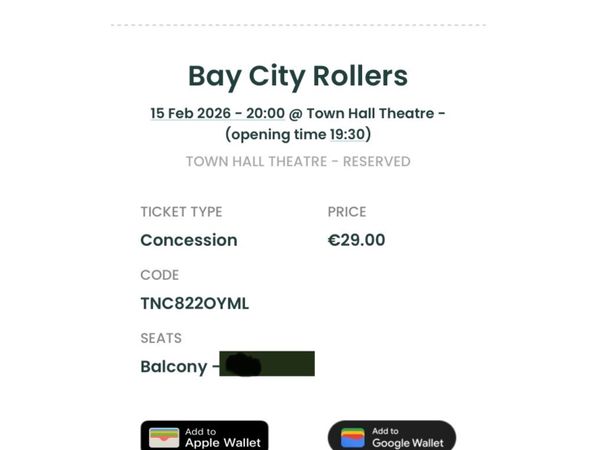Select the Concession ticket type value

click(x=189, y=240)
